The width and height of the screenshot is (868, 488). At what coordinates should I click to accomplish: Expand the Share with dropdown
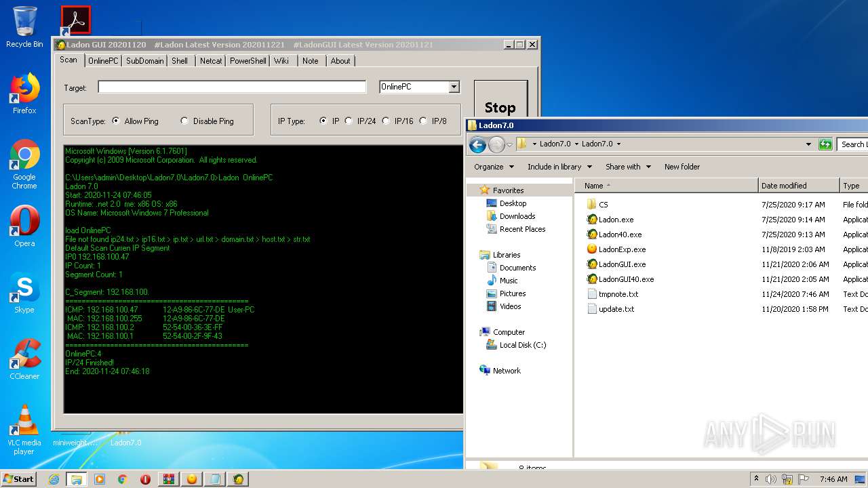pos(628,167)
